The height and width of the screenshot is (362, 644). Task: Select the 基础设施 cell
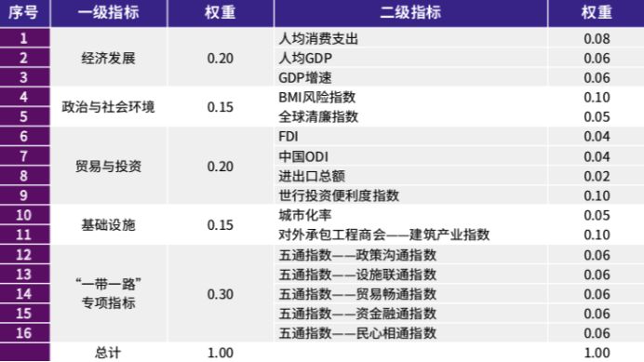pyautogui.click(x=109, y=225)
